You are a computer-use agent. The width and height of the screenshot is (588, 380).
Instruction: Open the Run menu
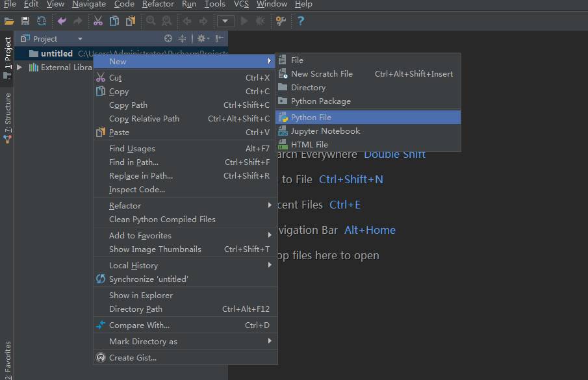pyautogui.click(x=188, y=4)
